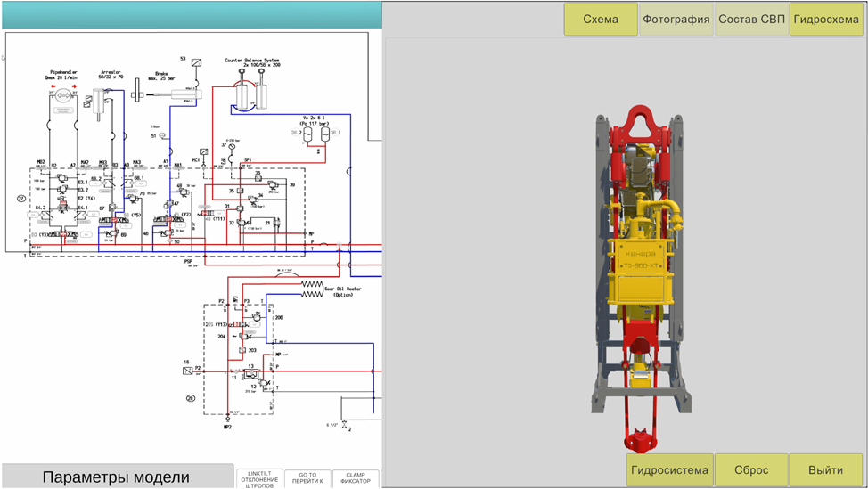Click pressure sensor 16 symbol
Image resolution: width=868 pixels, height=489 pixels.
[x=188, y=371]
